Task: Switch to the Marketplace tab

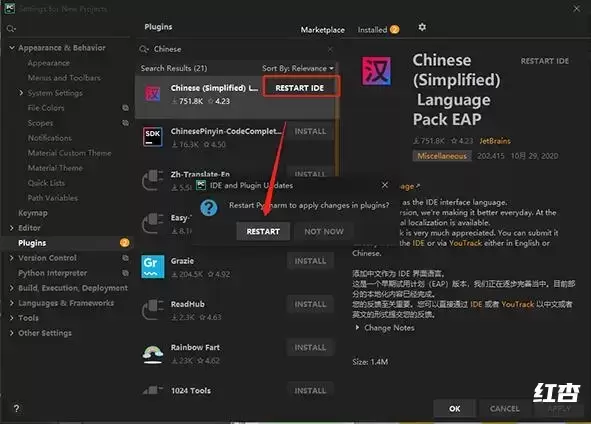Action: [x=322, y=30]
